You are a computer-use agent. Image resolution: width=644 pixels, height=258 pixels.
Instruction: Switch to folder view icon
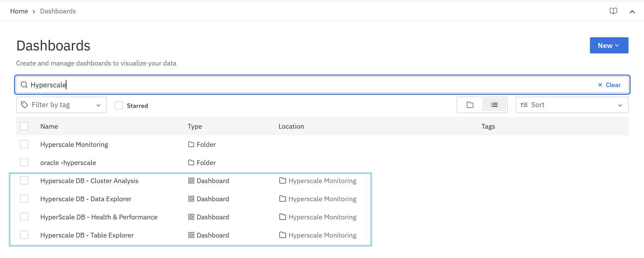coord(470,105)
